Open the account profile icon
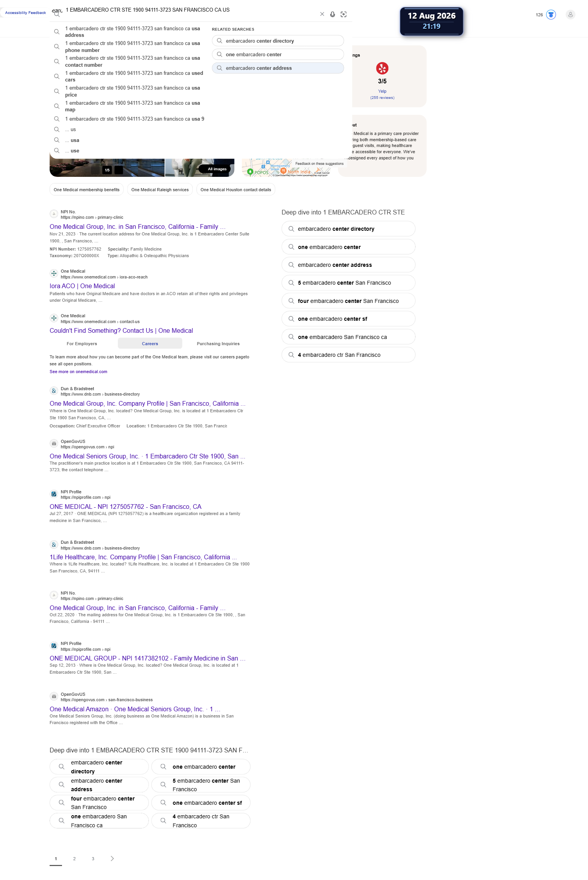The width and height of the screenshot is (588, 880). point(570,15)
